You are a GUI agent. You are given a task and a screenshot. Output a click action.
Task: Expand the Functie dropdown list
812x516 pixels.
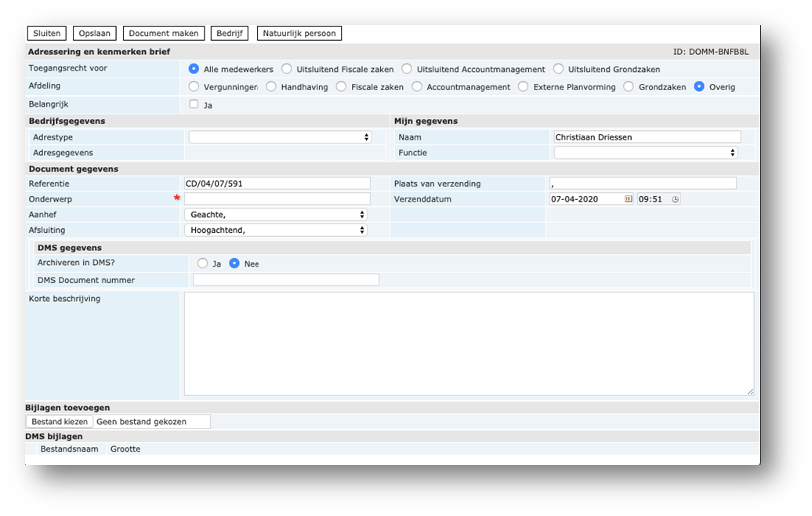pos(646,153)
